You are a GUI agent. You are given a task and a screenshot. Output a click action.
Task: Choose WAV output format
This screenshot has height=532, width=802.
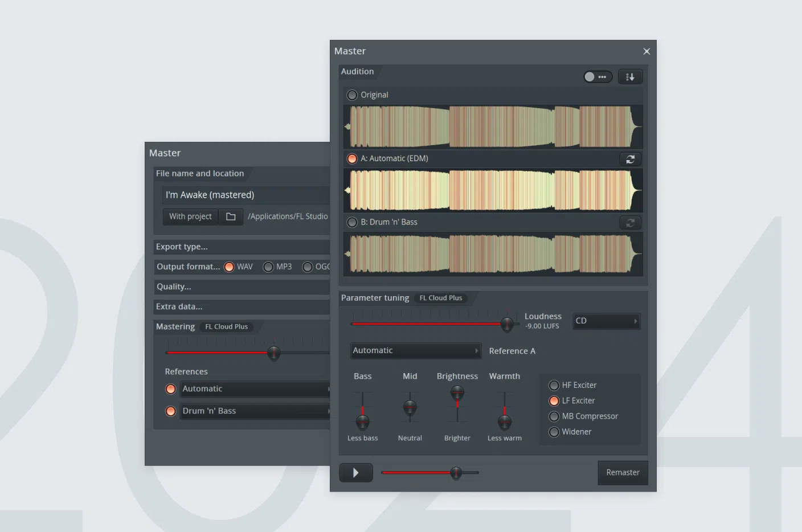point(229,267)
